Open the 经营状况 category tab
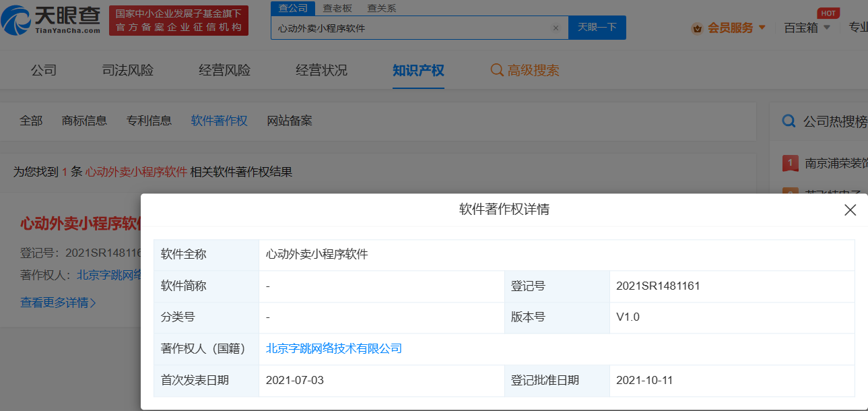This screenshot has width=868, height=411. [x=322, y=70]
